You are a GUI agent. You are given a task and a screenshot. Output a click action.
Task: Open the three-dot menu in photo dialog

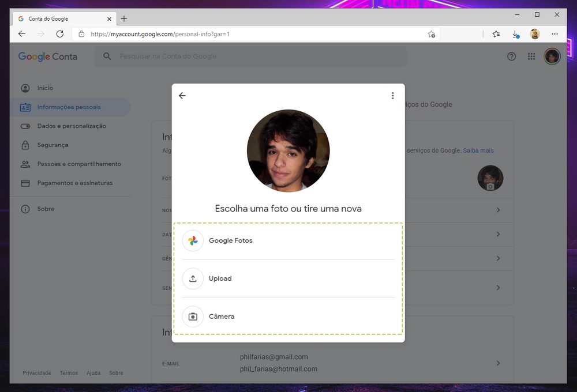[392, 96]
